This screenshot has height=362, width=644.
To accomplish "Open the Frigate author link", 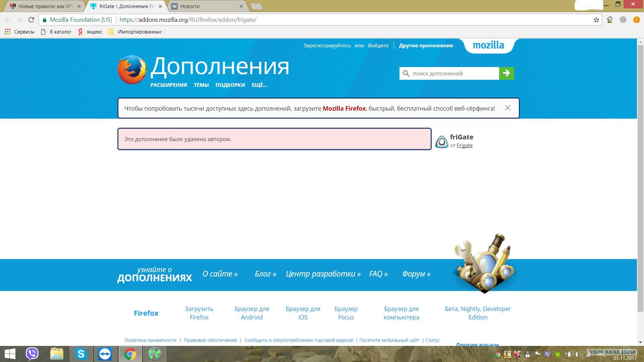I will [465, 145].
